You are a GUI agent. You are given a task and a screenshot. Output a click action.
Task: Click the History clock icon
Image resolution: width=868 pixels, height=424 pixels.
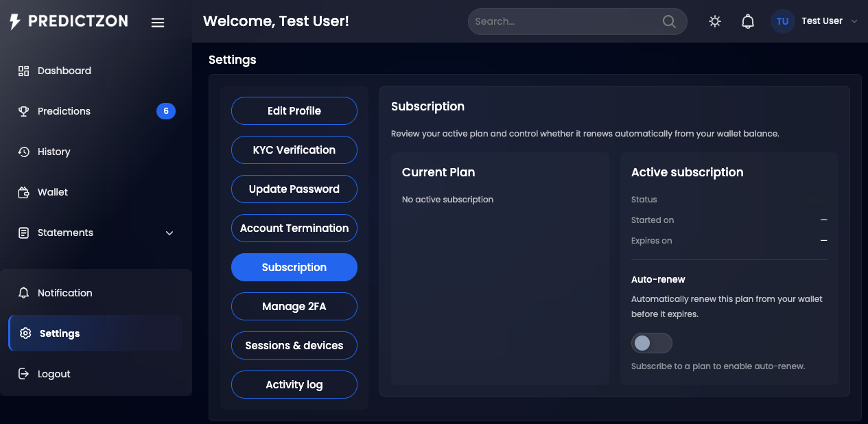tap(23, 152)
